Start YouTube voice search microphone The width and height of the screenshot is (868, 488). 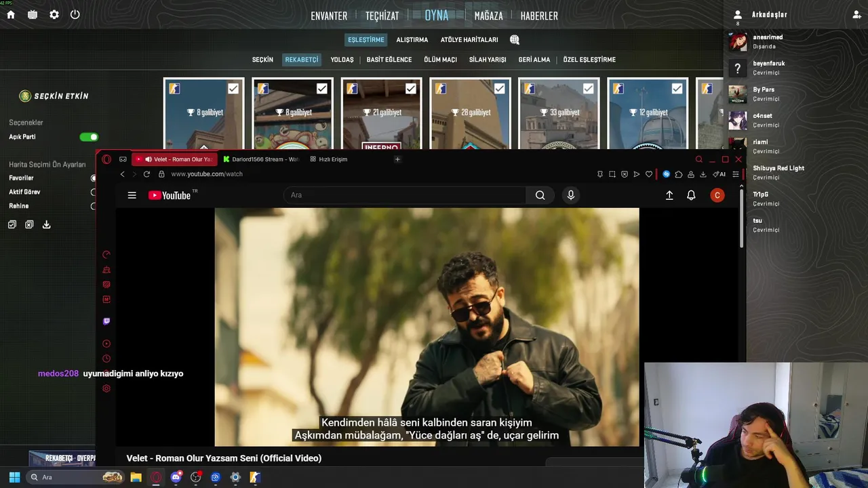coord(571,195)
